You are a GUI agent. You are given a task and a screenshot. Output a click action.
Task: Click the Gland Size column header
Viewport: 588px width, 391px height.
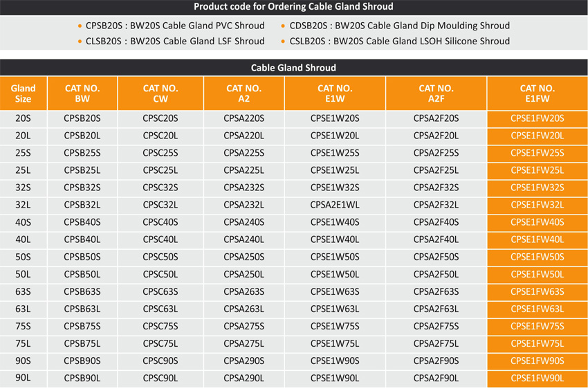point(24,93)
